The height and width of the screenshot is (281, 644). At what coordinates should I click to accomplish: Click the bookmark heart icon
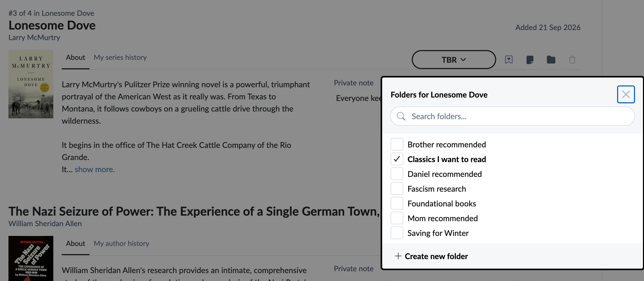509,60
